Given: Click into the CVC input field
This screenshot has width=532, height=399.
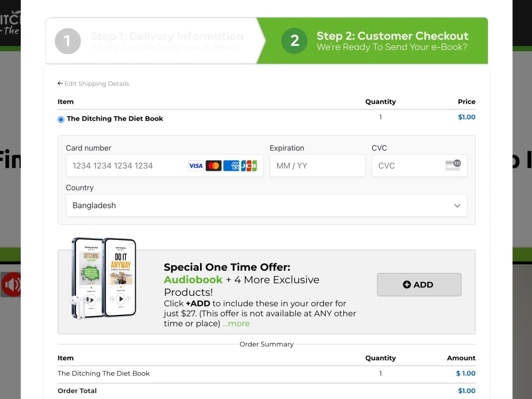Looking at the screenshot, I should pyautogui.click(x=419, y=165).
